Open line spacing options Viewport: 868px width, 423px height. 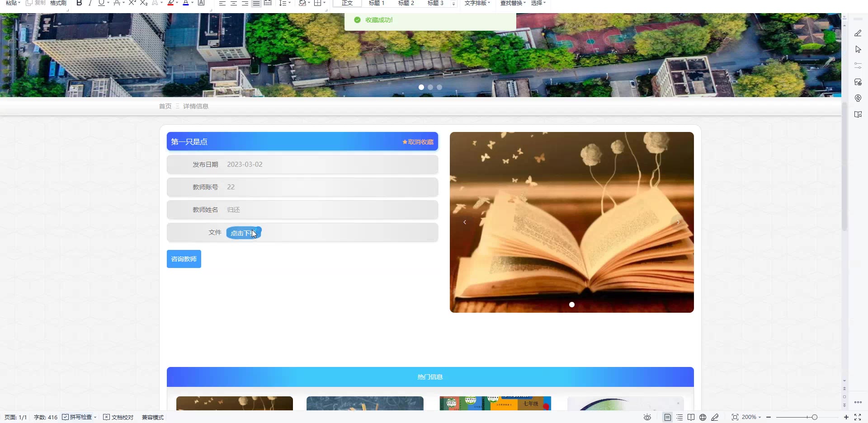pyautogui.click(x=284, y=3)
